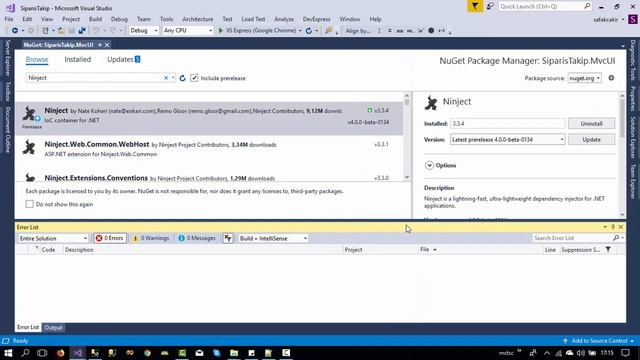Open Google Chrome from the taskbar
Image resolution: width=640 pixels, height=360 pixels.
147,353
